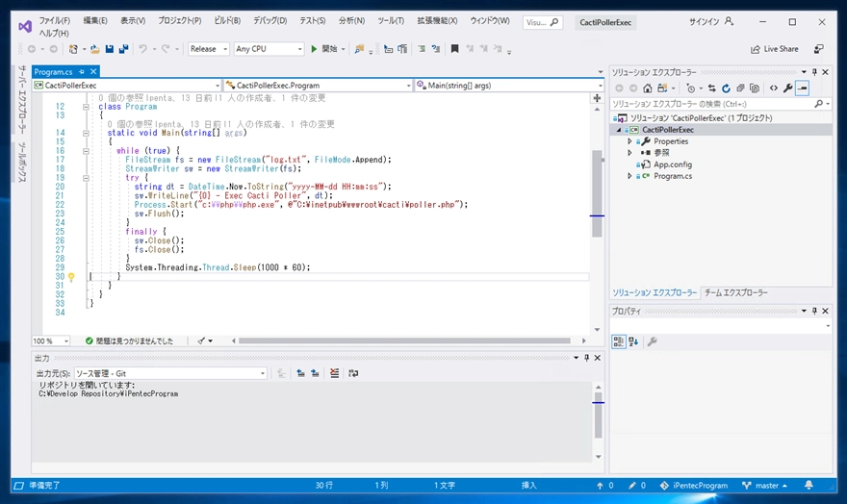Screen dimensions: 847x504
Task: Click the Clear All icon in Output panel
Action: pos(334,373)
